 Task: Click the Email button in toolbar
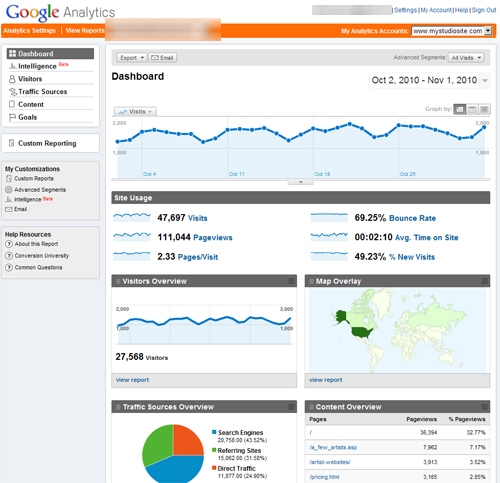pyautogui.click(x=162, y=58)
